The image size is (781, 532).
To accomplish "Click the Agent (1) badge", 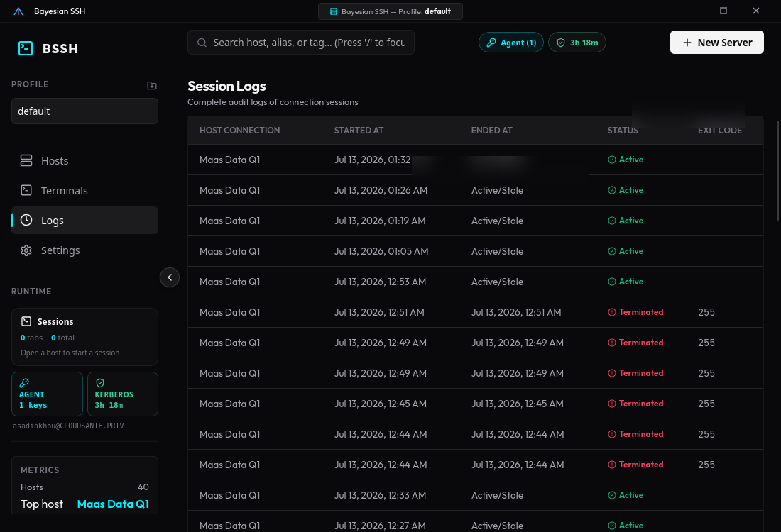I will [x=511, y=43].
